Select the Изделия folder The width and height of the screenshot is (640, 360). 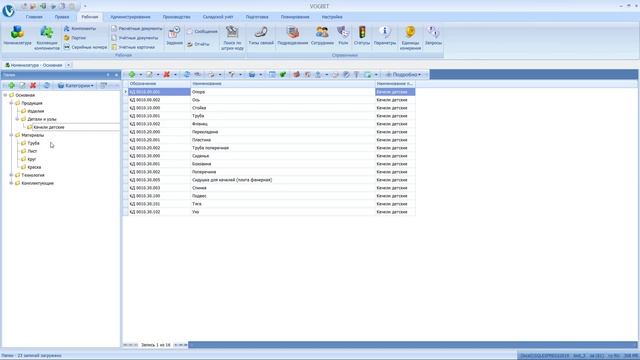[x=36, y=111]
